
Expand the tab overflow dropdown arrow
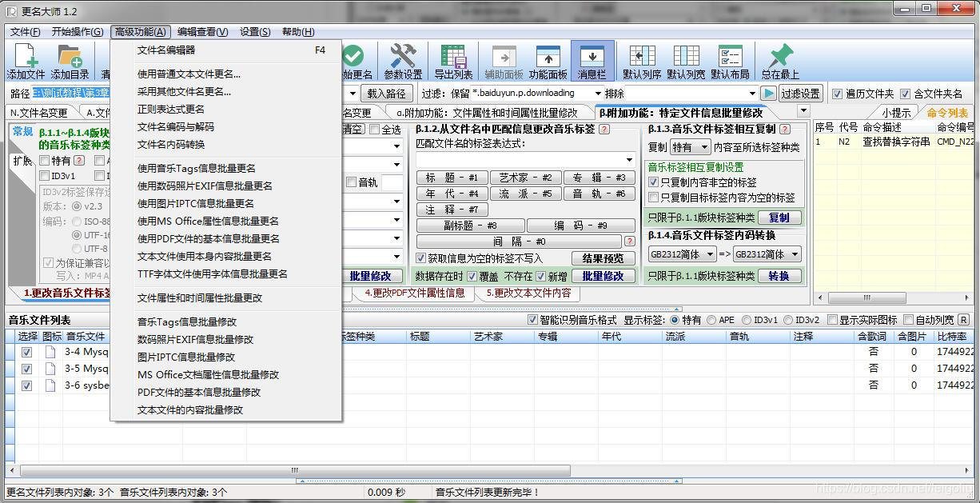coord(803,111)
